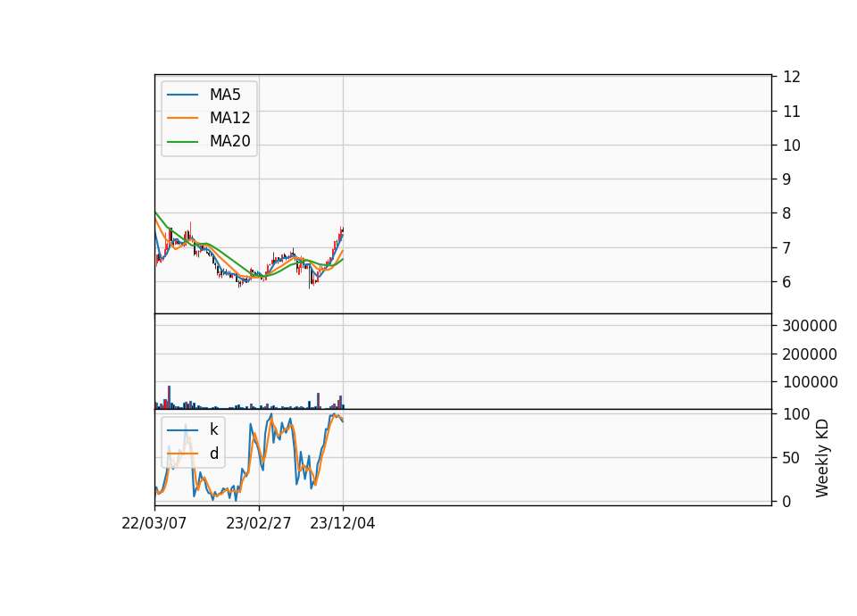
Task: Click the Weekly KD axis title
Action: (822, 458)
